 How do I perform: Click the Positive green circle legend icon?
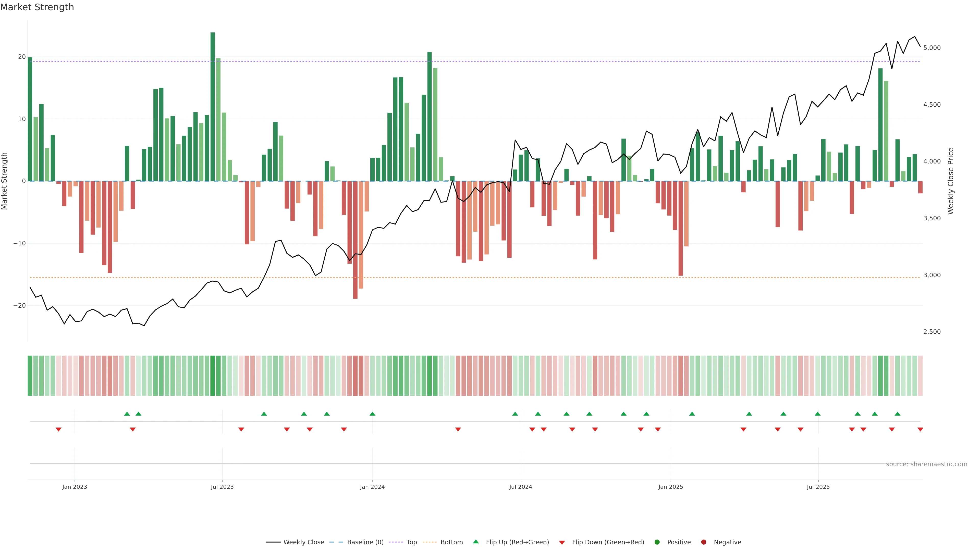pos(657,542)
